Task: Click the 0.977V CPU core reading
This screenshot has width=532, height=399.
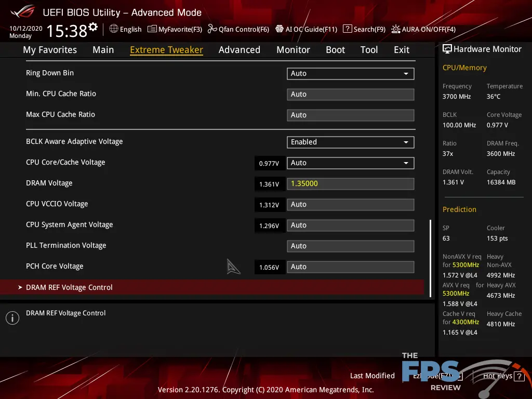Action: pyautogui.click(x=269, y=164)
